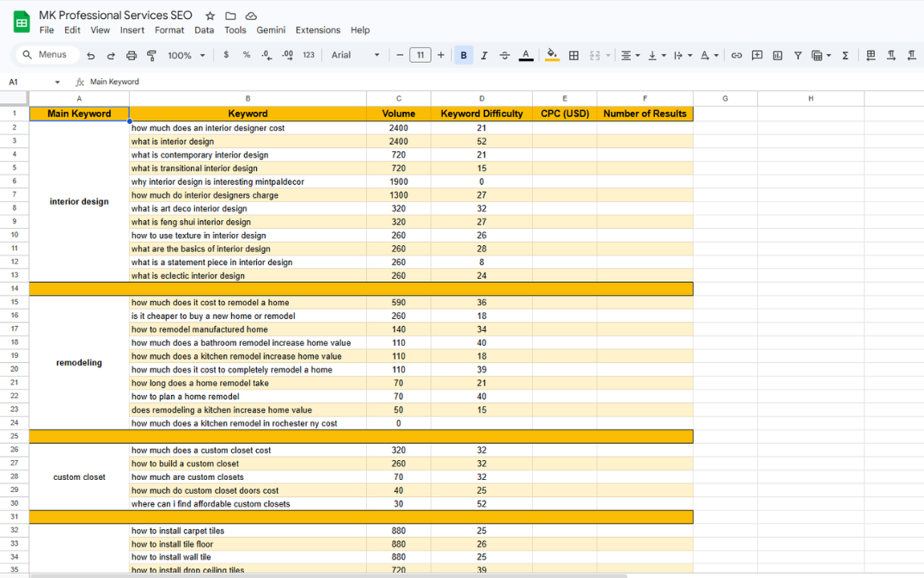Create a filter with the funnel icon
Viewport: 924px width, 578px height.
(x=798, y=55)
